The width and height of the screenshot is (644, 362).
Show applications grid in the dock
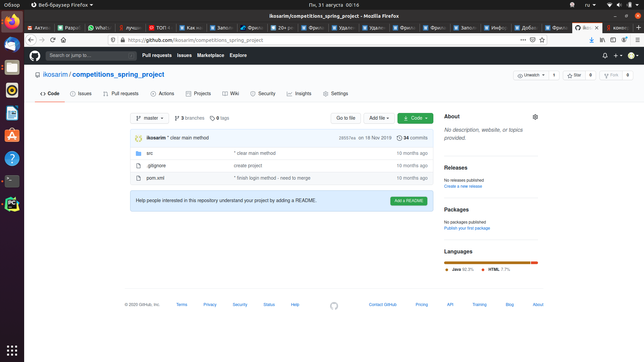coord(12,350)
